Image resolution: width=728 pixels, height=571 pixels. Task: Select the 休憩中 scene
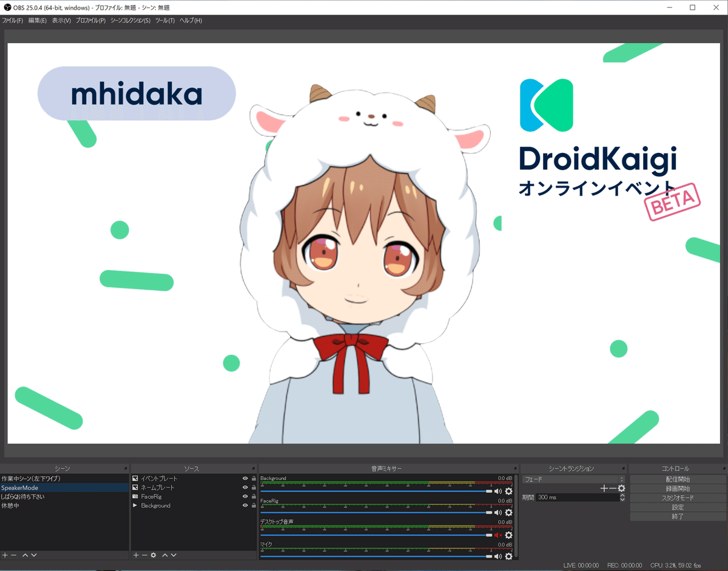point(64,505)
